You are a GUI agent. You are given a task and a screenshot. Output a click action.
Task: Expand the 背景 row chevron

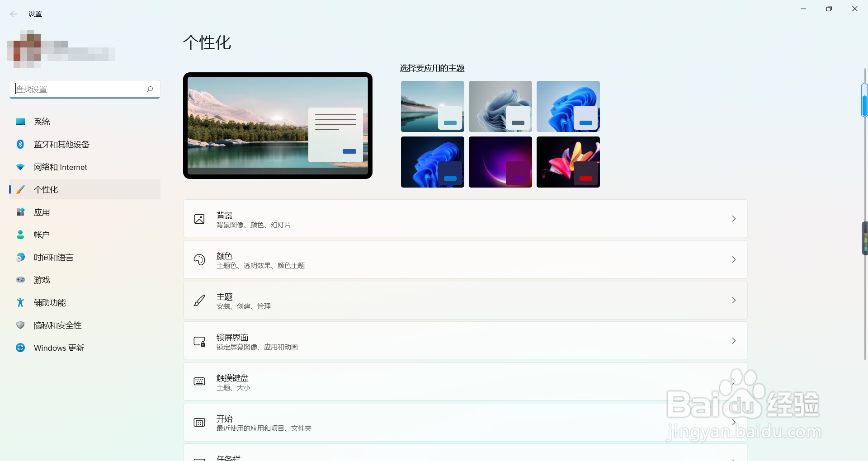click(x=734, y=219)
